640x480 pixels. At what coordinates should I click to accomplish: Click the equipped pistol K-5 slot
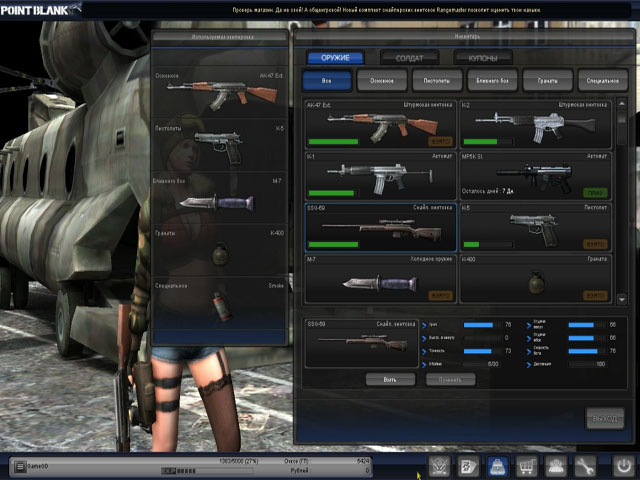tap(219, 145)
